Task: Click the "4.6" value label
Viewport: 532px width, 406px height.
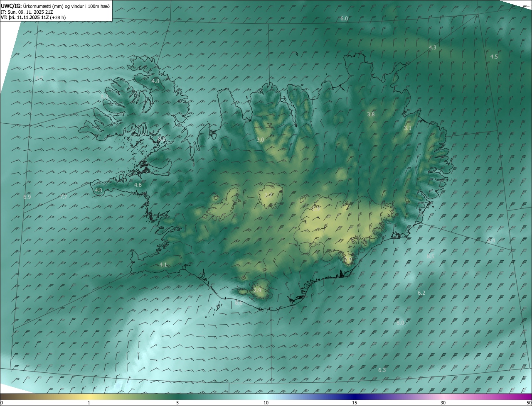Action: click(x=138, y=185)
